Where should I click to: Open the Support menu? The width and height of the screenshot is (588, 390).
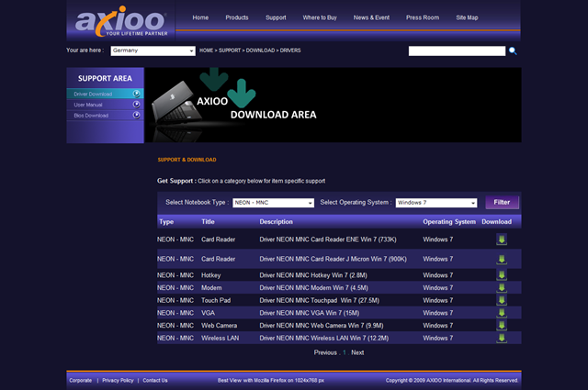[x=276, y=17]
